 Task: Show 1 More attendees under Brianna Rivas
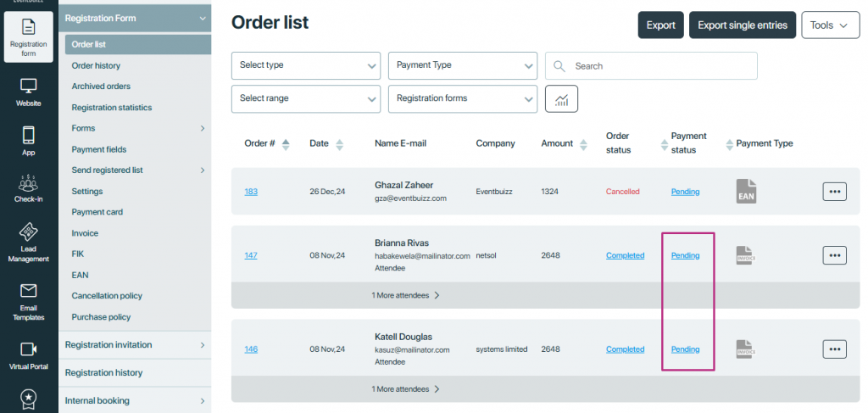click(405, 296)
